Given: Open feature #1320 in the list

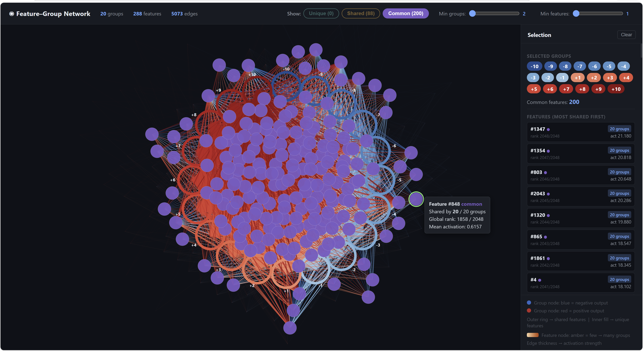Looking at the screenshot, I should tap(580, 218).
